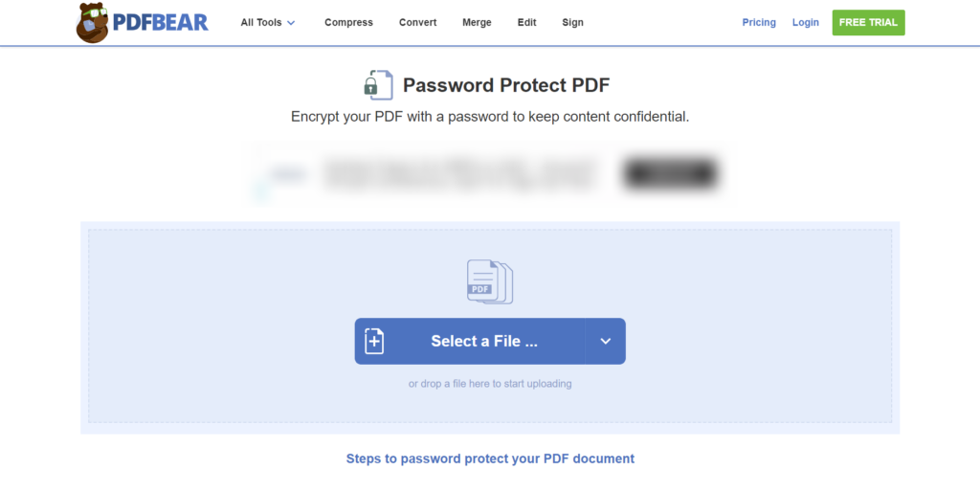The height and width of the screenshot is (492, 980).
Task: Select Merge from the top navigation
Action: 477,23
